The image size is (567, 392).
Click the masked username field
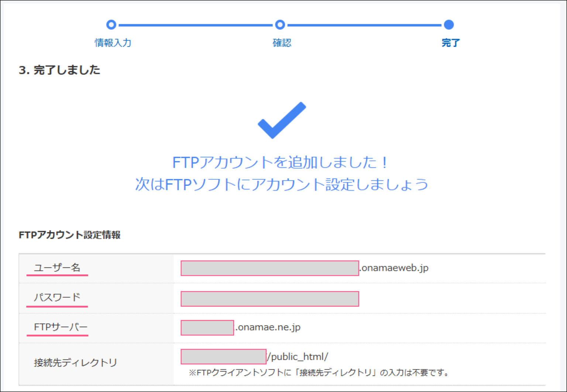(x=269, y=268)
